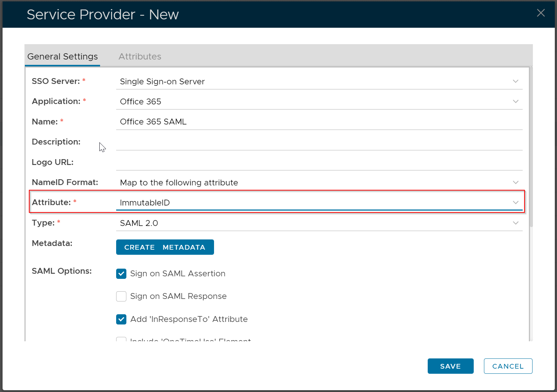Select the General Settings tab
This screenshot has width=557, height=392.
tap(62, 57)
